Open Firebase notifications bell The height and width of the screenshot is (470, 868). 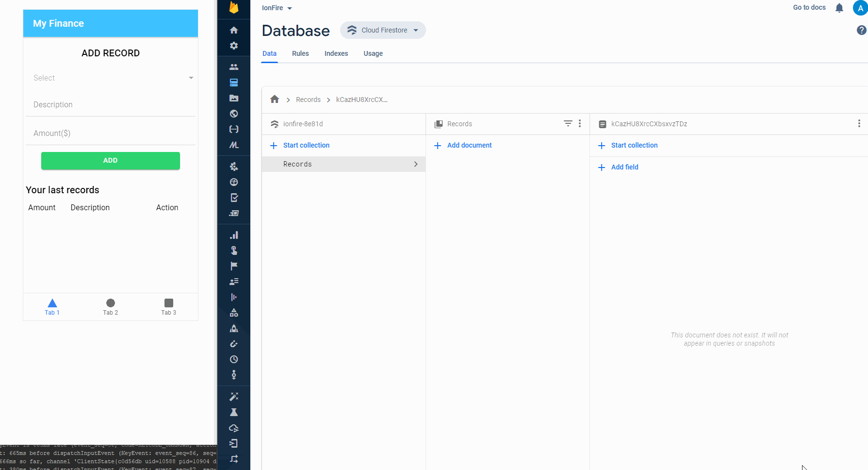click(839, 8)
